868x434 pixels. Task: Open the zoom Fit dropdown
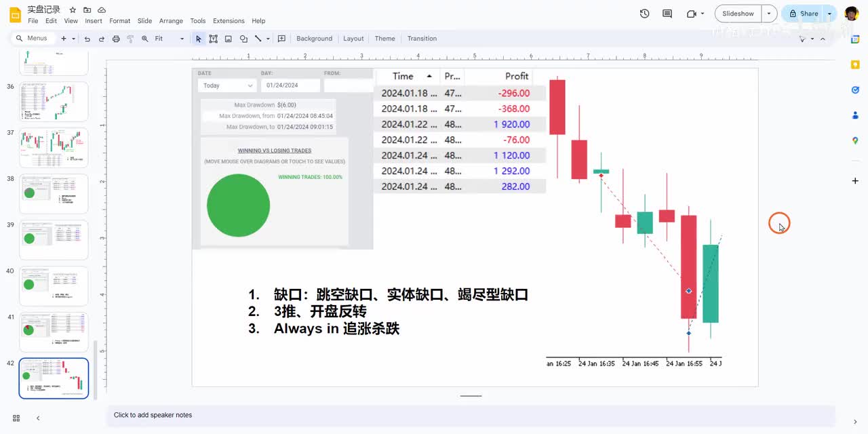pyautogui.click(x=170, y=39)
